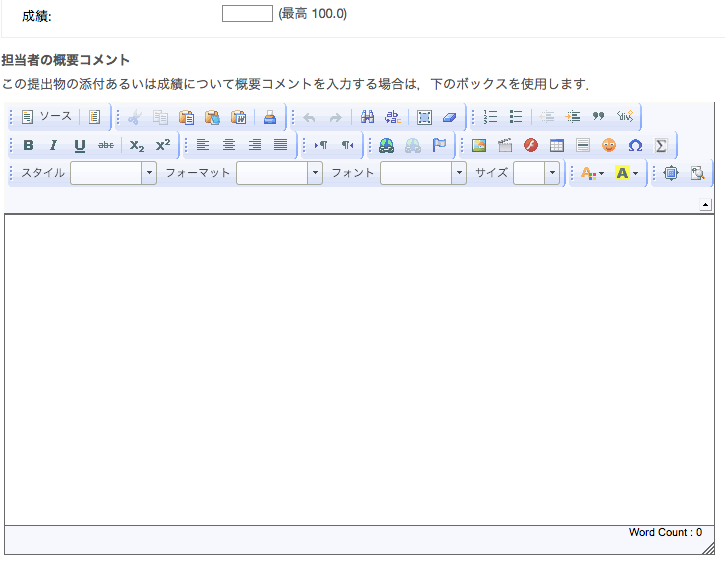
Task: Click the 成績 grade input field
Action: point(247,14)
